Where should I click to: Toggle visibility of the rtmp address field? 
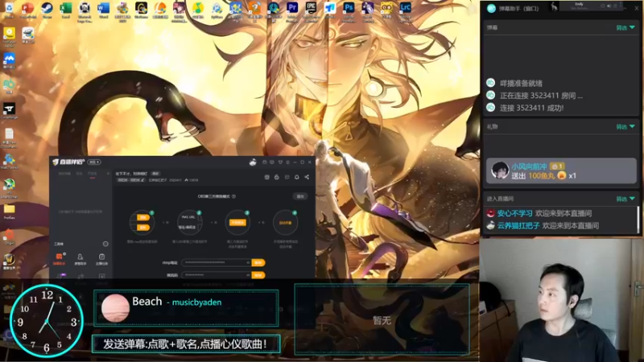pyautogui.click(x=248, y=263)
